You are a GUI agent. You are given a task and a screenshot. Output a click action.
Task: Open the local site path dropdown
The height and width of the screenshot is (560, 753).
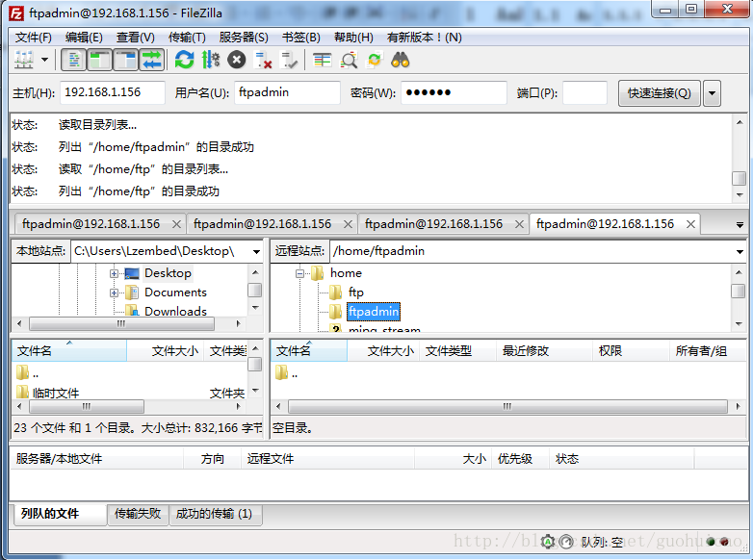click(x=256, y=251)
